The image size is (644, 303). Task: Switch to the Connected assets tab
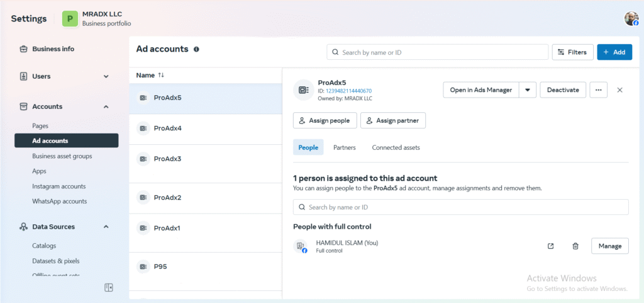(x=396, y=147)
